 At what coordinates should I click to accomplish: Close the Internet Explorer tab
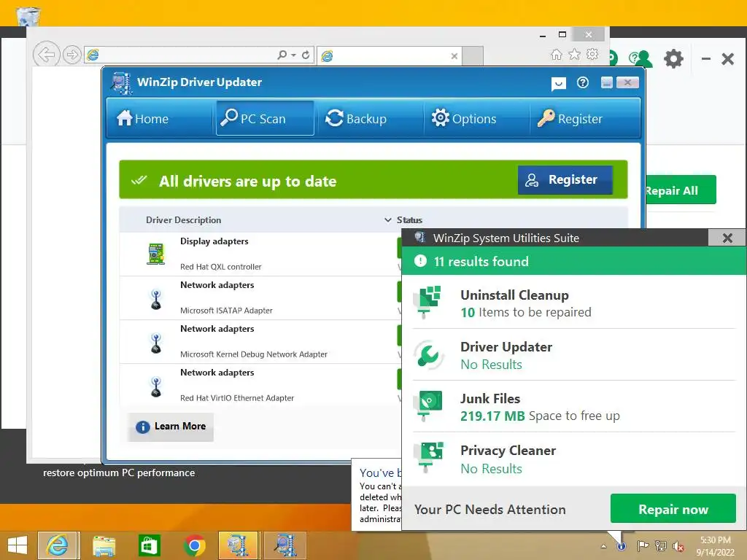454,56
